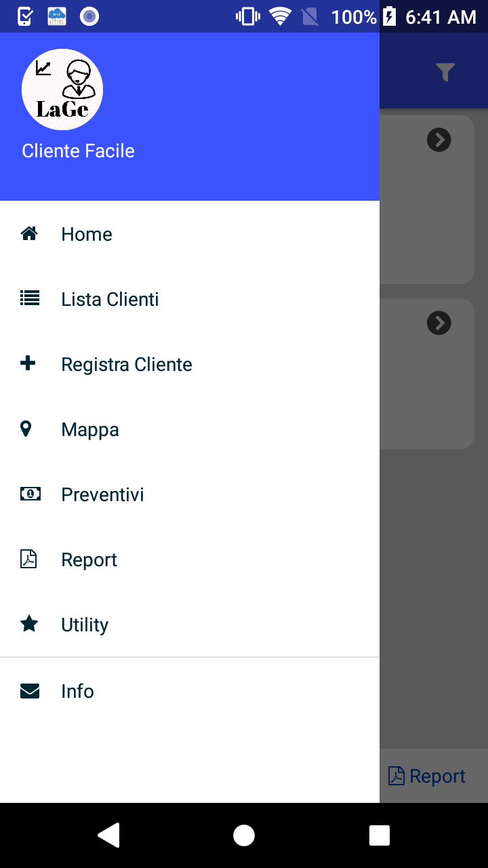Open the filter funnel in top bar
The width and height of the screenshot is (488, 868).
click(445, 72)
